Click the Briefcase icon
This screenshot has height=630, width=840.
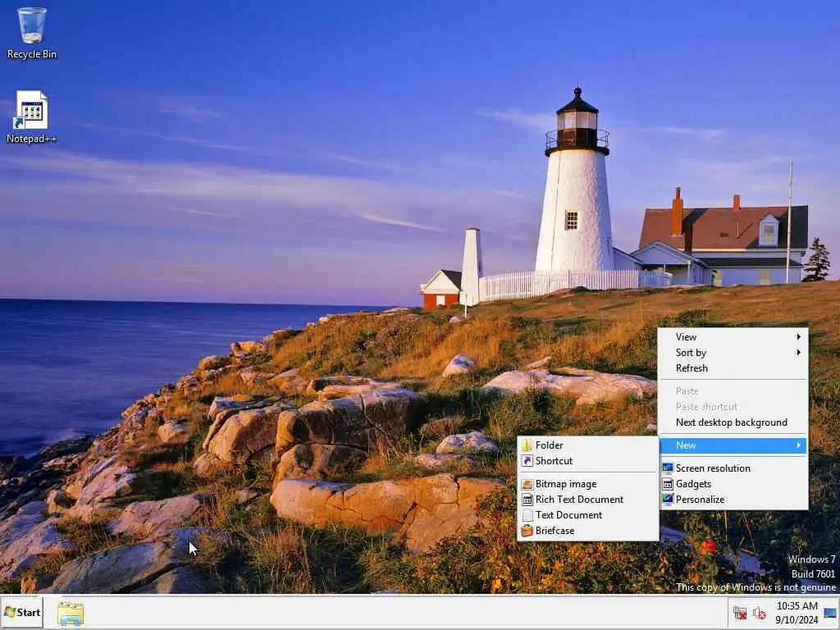tap(527, 531)
